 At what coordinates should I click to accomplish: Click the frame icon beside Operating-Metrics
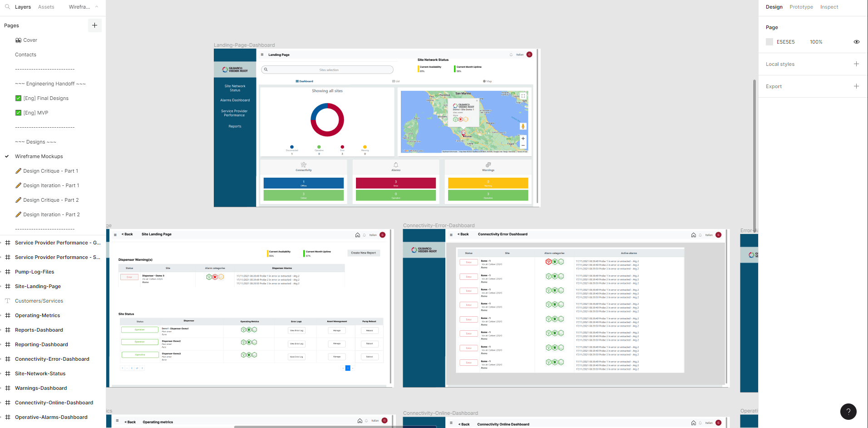[x=8, y=315]
